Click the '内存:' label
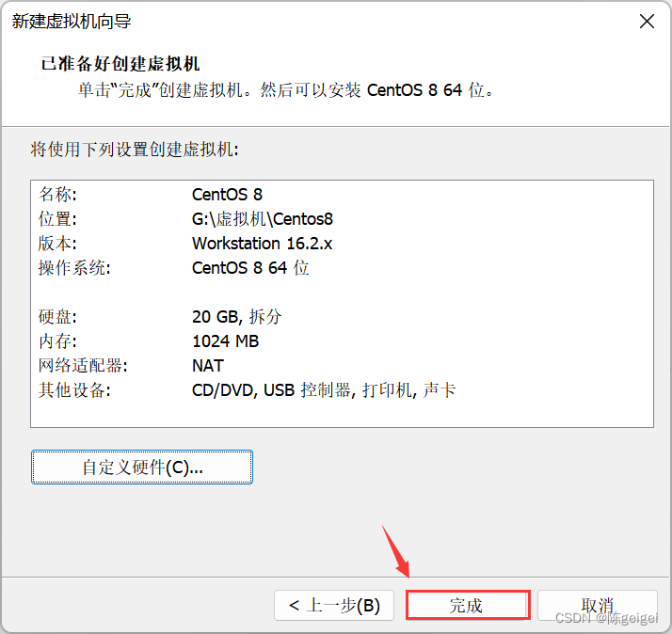The height and width of the screenshot is (634, 672). tap(57, 341)
